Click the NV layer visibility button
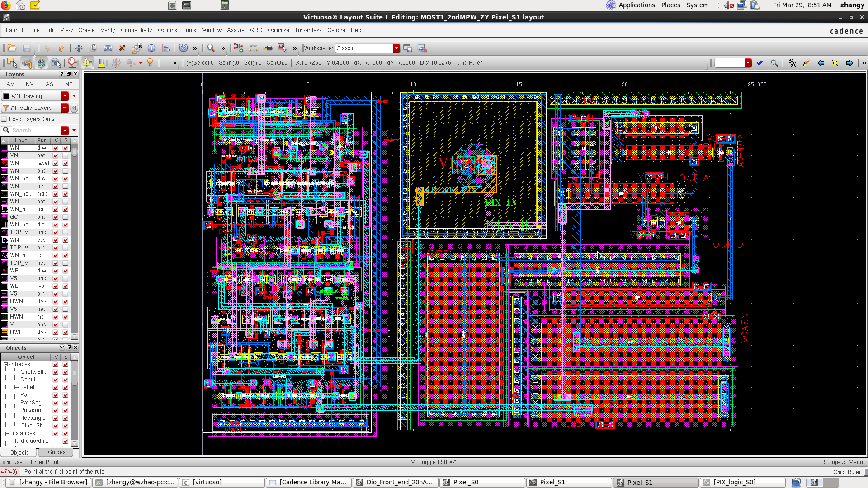This screenshot has width=868, height=488. coord(30,84)
